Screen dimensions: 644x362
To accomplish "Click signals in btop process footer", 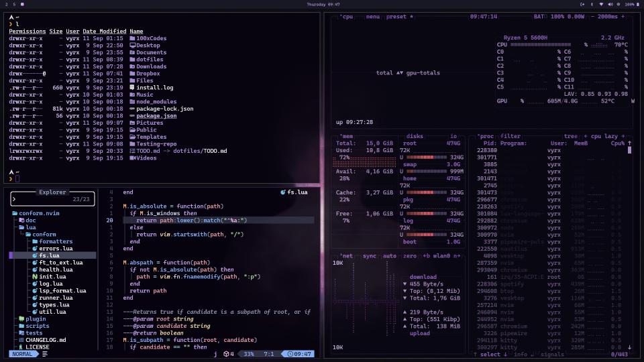I will (552, 354).
